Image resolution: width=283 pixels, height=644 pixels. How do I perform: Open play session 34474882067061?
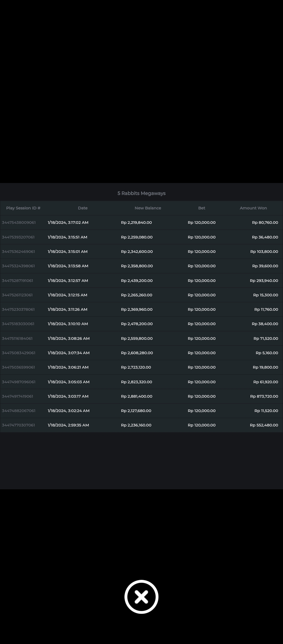click(x=19, y=411)
